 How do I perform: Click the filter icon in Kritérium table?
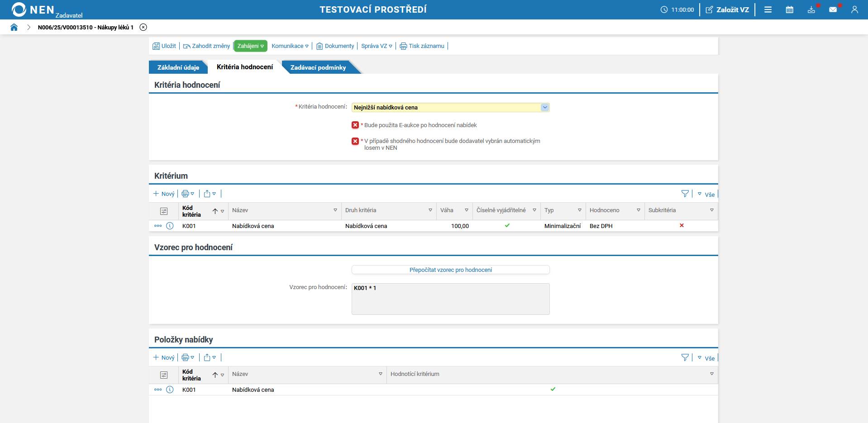coord(685,194)
